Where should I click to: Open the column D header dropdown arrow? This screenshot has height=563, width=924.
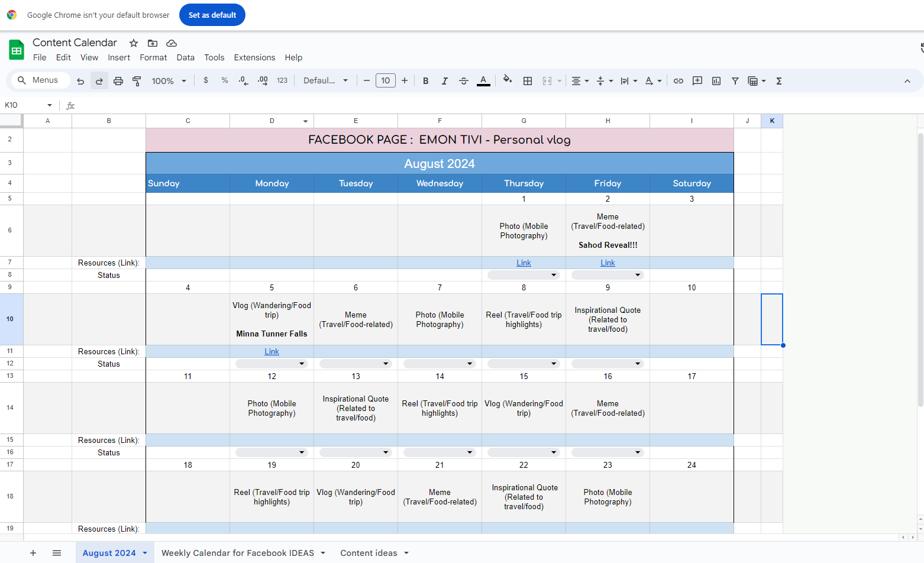point(306,121)
